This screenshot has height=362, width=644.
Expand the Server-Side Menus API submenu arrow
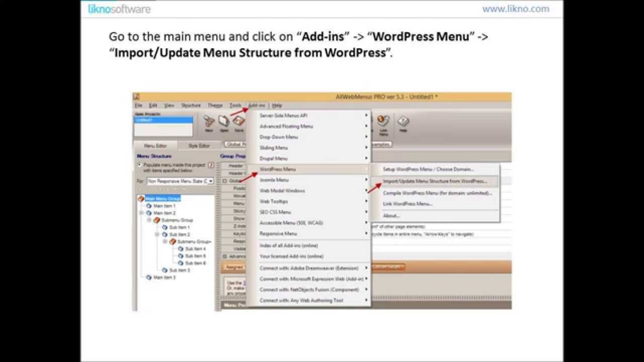[x=366, y=115]
